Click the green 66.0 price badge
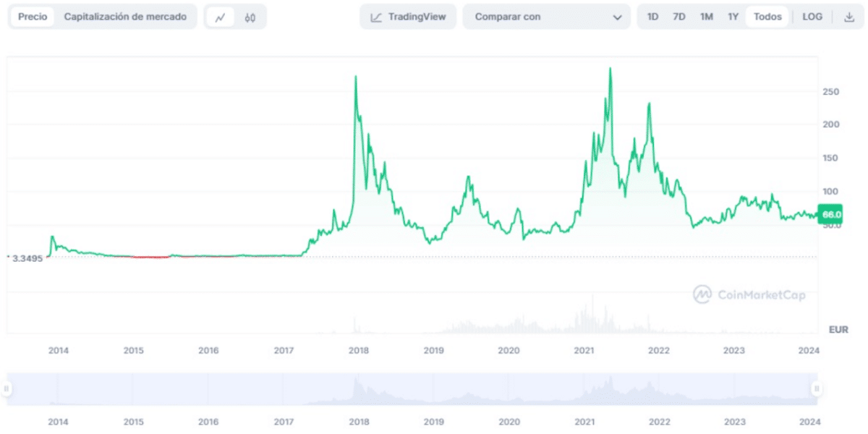The image size is (868, 434). (830, 216)
